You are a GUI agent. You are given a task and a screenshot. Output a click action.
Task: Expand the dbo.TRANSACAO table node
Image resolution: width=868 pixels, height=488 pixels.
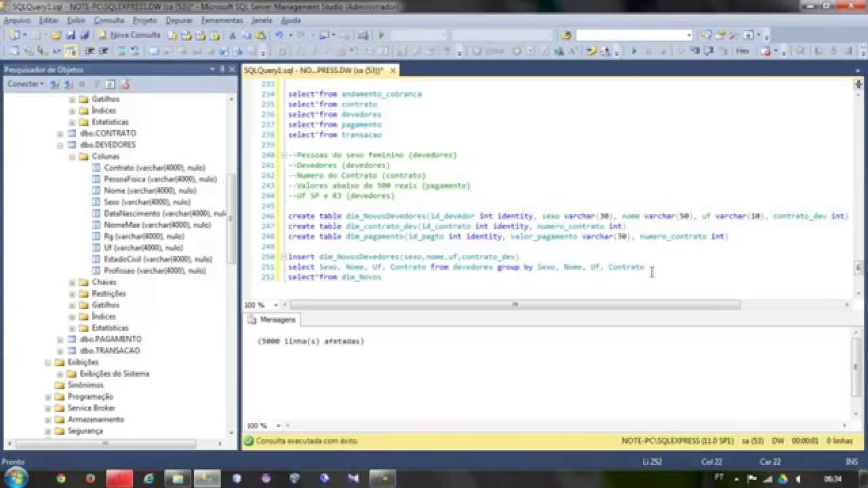(60, 350)
